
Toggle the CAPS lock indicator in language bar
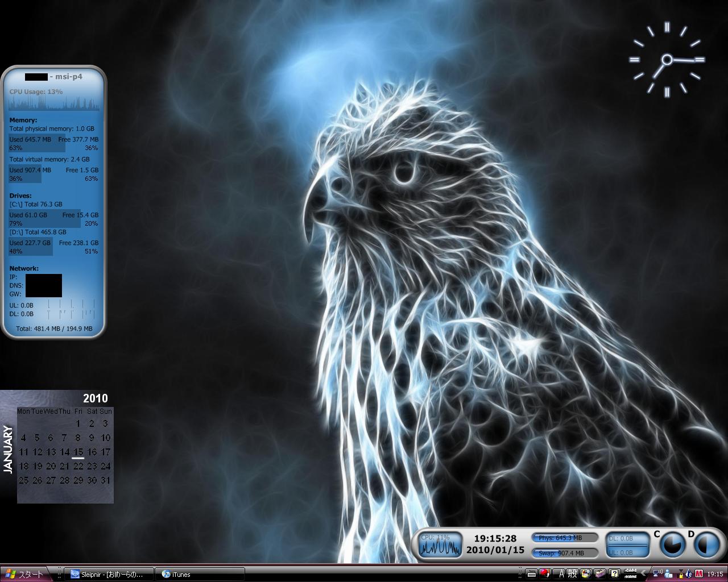pos(630,571)
